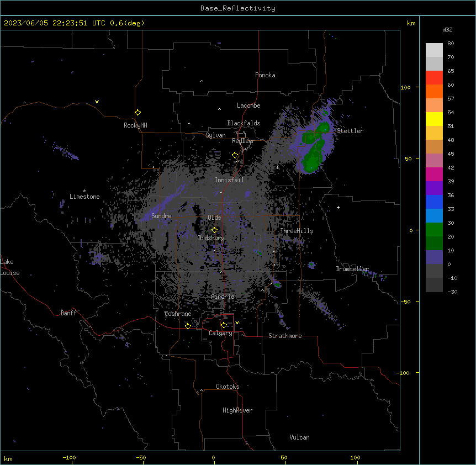Click the Strathmore map label
Viewport: 476px width, 465px height.
click(x=285, y=336)
